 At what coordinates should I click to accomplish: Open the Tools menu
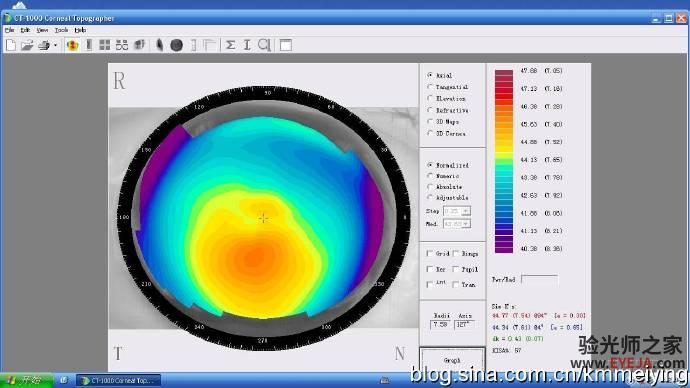(61, 30)
